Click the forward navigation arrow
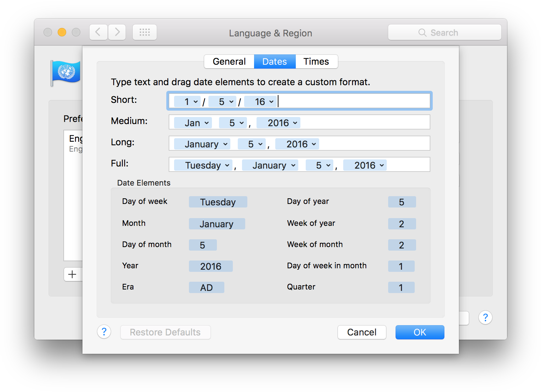Image resolution: width=541 pixels, height=392 pixels. (x=117, y=33)
